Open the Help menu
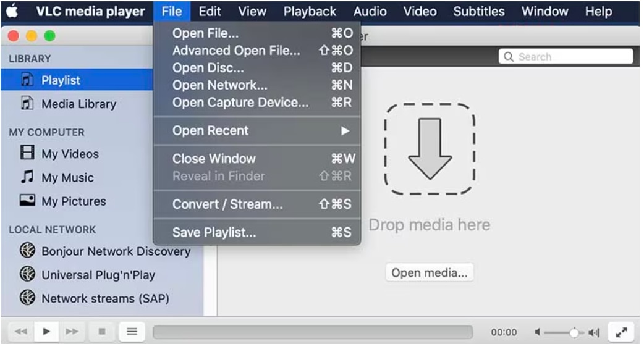 click(598, 12)
